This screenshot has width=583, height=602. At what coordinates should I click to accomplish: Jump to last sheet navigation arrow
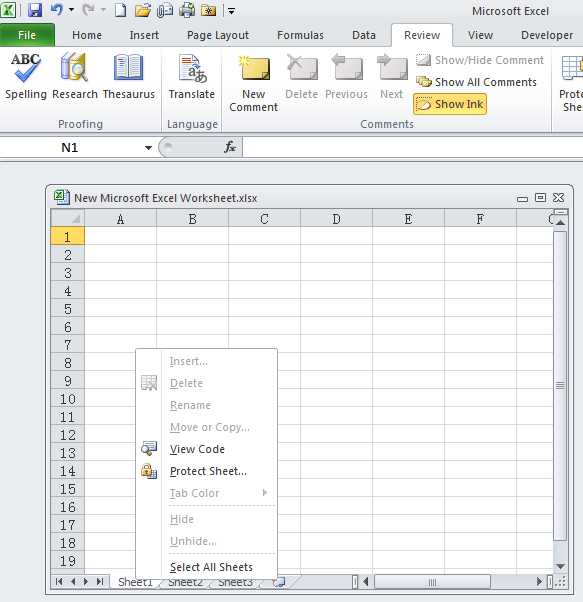[100, 582]
